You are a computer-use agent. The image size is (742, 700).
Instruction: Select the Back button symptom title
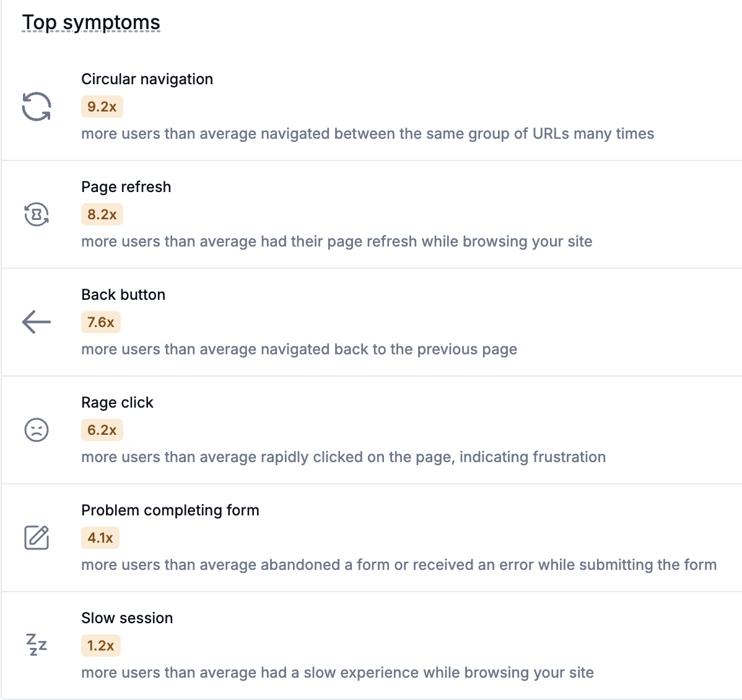click(x=123, y=295)
